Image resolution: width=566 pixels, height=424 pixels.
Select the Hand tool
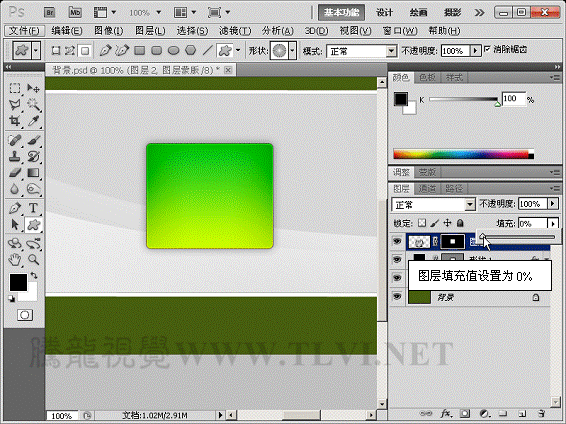[14, 259]
